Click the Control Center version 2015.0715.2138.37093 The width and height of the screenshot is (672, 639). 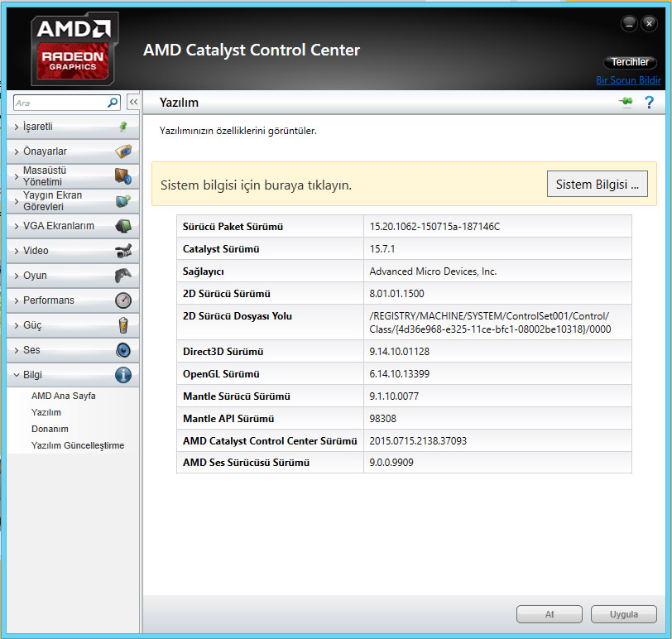(418, 440)
